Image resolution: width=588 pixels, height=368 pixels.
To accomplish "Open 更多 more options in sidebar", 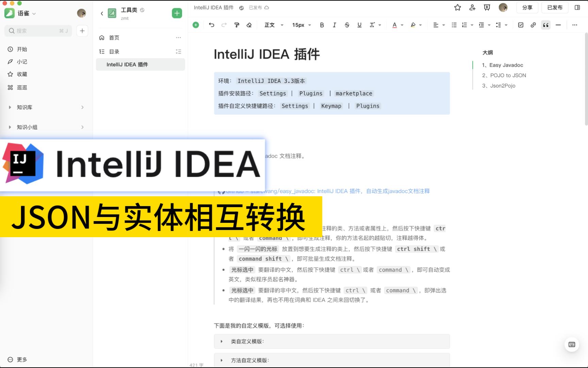I will pyautogui.click(x=17, y=359).
